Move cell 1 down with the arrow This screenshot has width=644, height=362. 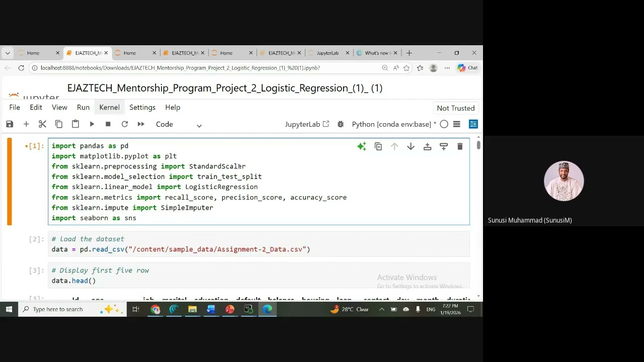411,147
